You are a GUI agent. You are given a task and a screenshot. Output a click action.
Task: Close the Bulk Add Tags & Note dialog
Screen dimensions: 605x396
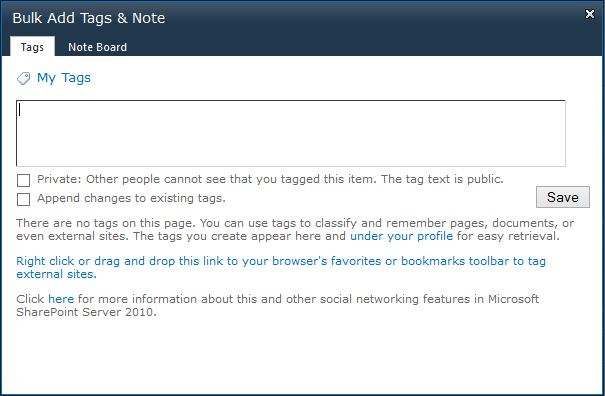coord(590,14)
